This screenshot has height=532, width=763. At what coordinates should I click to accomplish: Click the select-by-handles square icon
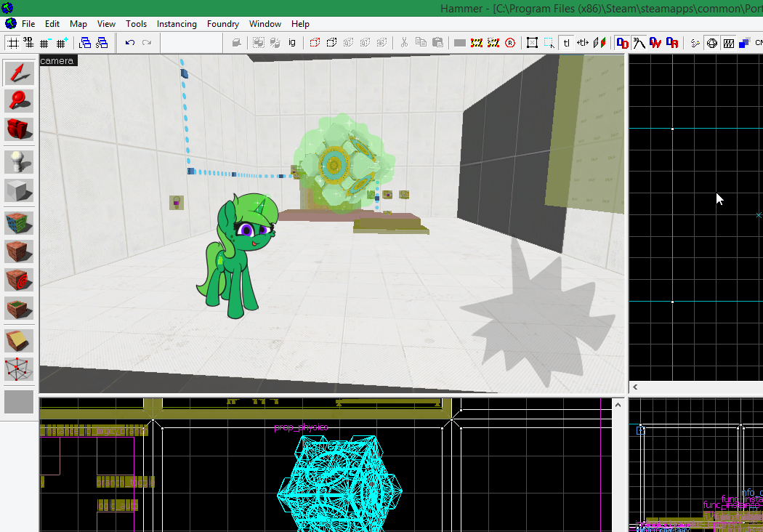(x=532, y=43)
